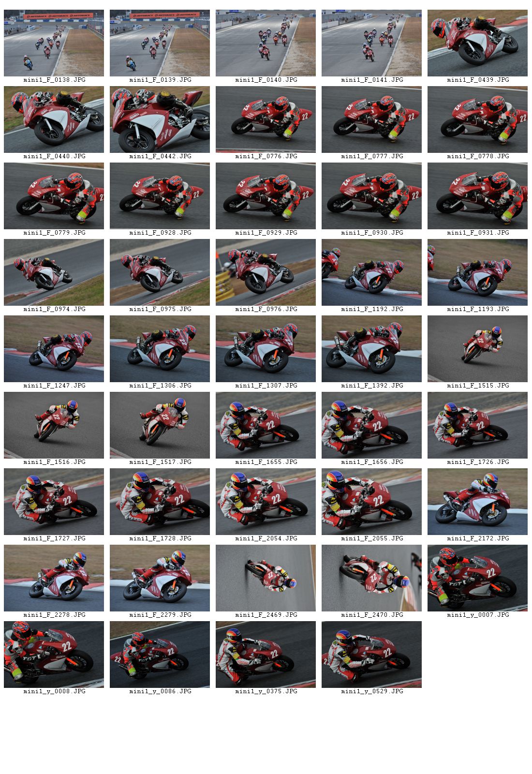The width and height of the screenshot is (532, 774).
Task: Select the mini1_F_0141.JPG photo
Action: point(371,43)
